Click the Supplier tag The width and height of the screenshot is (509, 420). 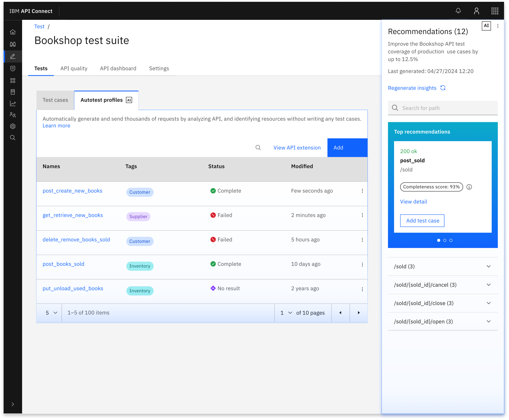tap(138, 216)
